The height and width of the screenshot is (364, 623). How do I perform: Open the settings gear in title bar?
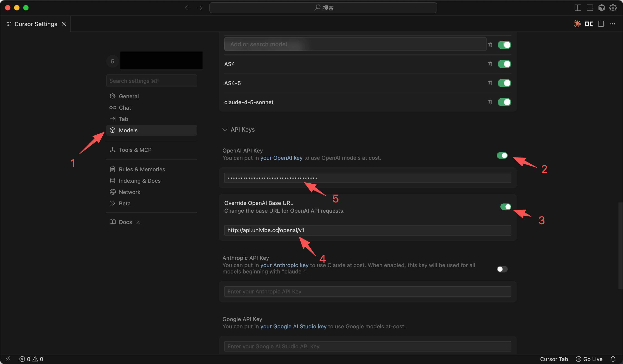click(613, 8)
